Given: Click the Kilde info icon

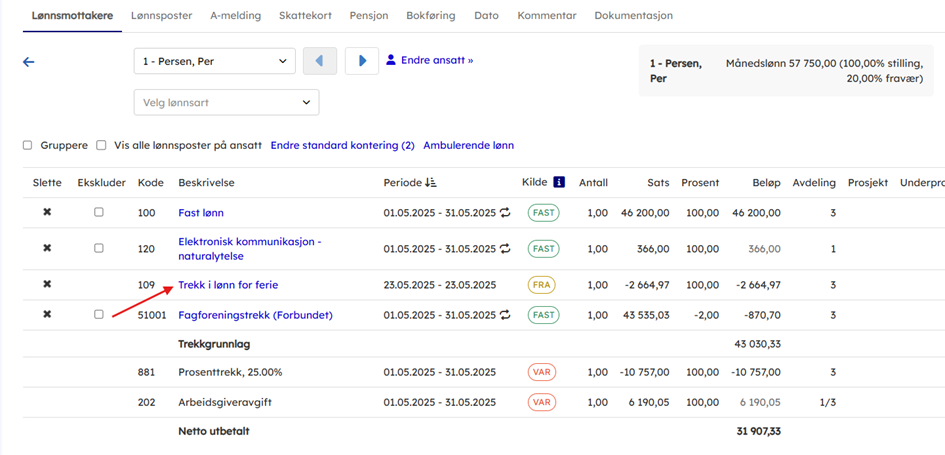Looking at the screenshot, I should point(559,183).
